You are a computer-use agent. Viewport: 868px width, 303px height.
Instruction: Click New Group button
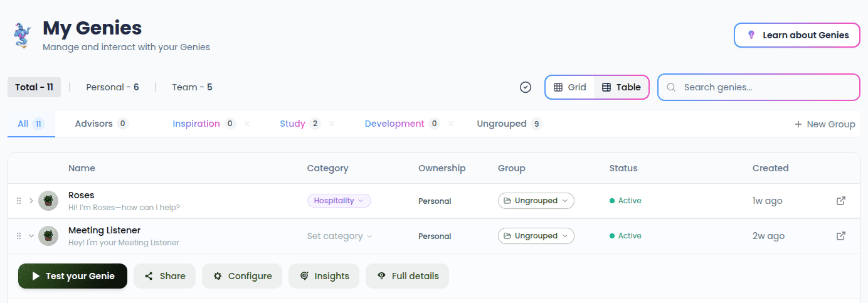click(x=825, y=124)
